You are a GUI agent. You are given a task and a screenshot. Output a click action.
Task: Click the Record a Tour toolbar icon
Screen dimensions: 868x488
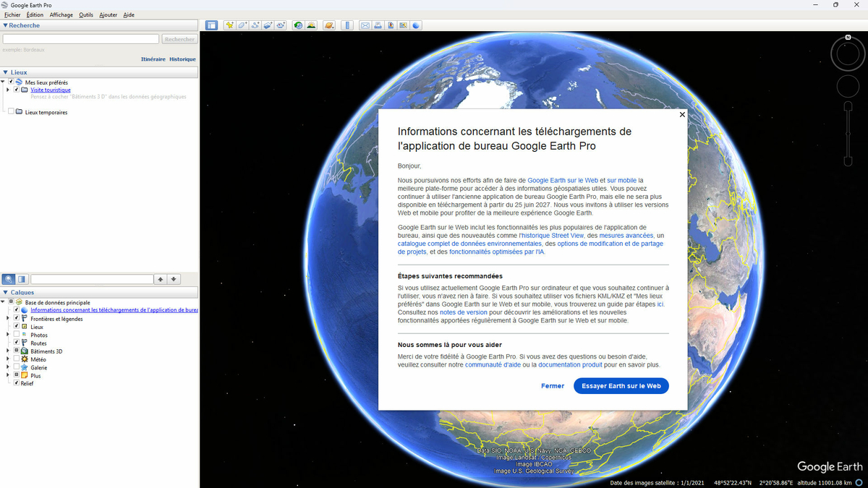(x=280, y=25)
